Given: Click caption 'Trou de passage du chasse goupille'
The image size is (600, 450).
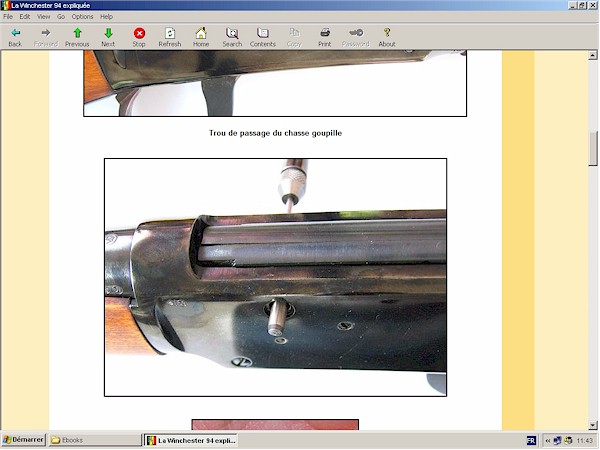Looking at the screenshot, I should (x=275, y=133).
